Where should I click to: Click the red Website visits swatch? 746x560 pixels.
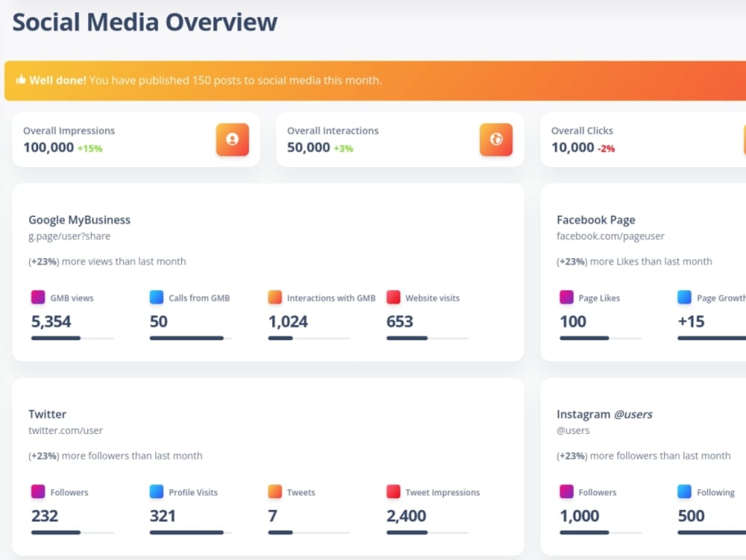click(393, 297)
